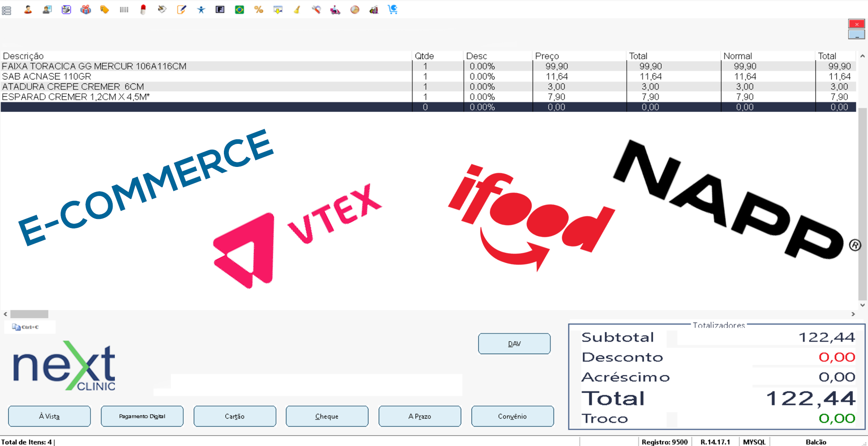Select row ESPARAD CREMER 1,2CM X 4,5M

click(x=428, y=97)
